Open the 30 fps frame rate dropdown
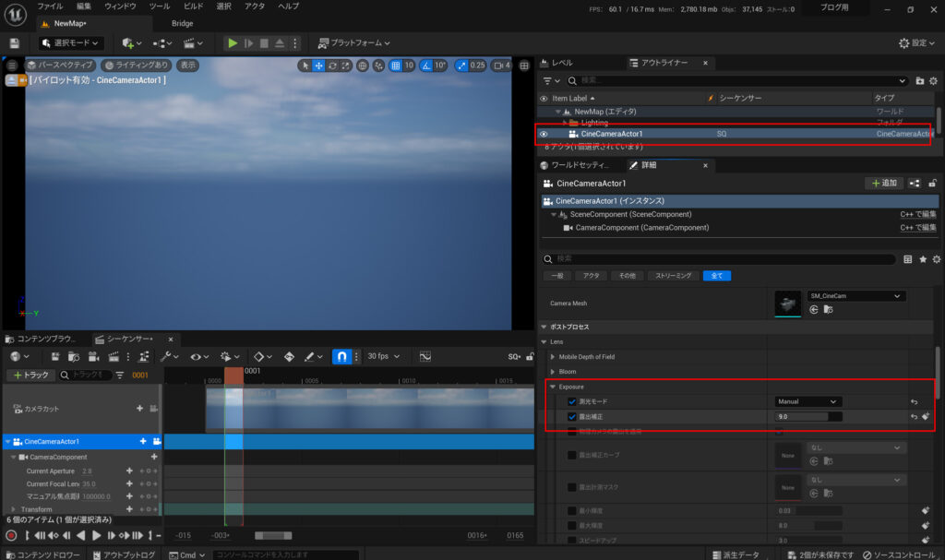This screenshot has width=945, height=560. click(381, 356)
